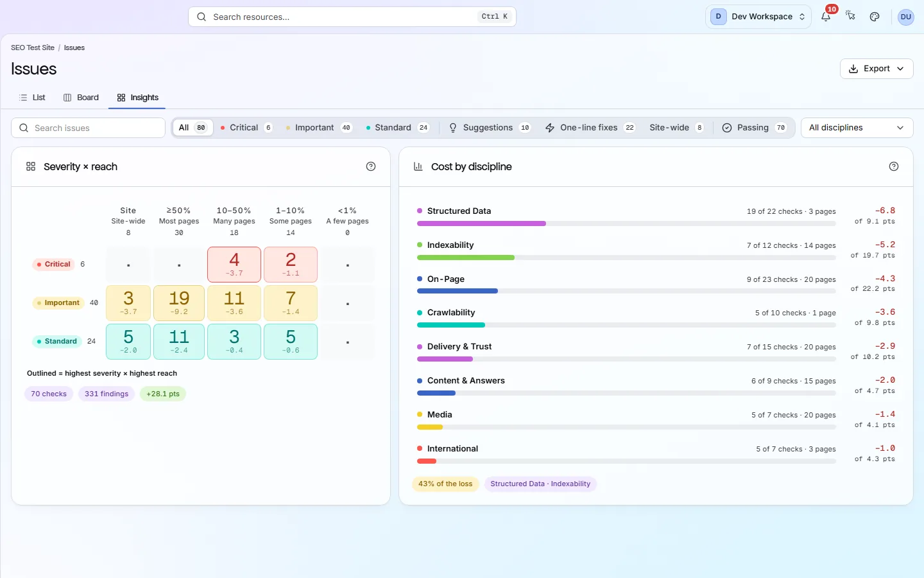Select the Delivery & Trust discipline row
This screenshot has width=924, height=578.
[656, 352]
